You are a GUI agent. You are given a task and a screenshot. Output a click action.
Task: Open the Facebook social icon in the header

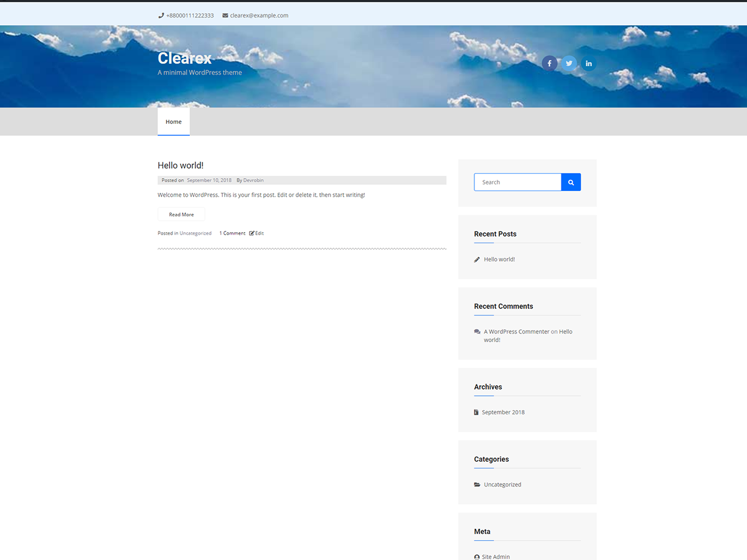click(x=549, y=63)
